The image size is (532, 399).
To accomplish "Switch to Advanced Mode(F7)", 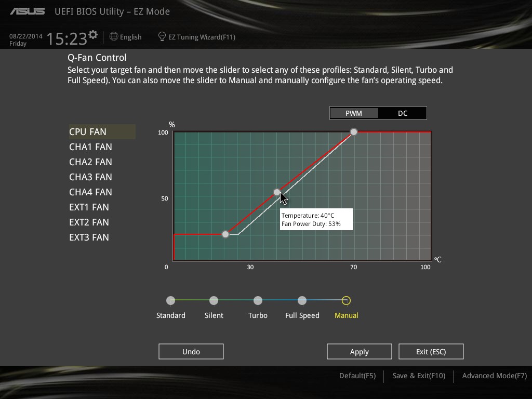I will [x=495, y=376].
